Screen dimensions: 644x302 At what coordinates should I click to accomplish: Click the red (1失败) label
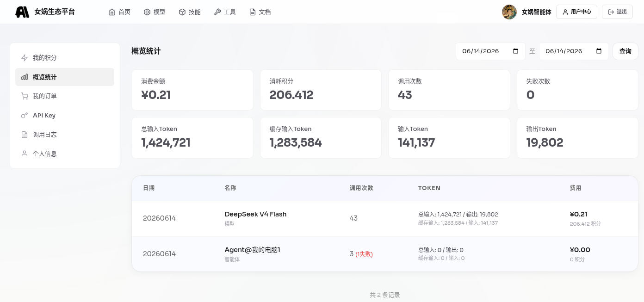pos(364,254)
